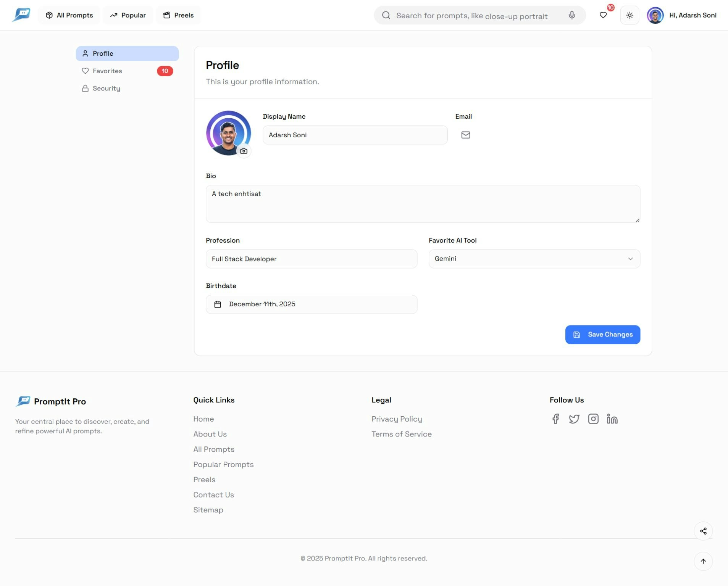This screenshot has width=728, height=586.
Task: Open Favorites in the sidebar
Action: tap(127, 71)
